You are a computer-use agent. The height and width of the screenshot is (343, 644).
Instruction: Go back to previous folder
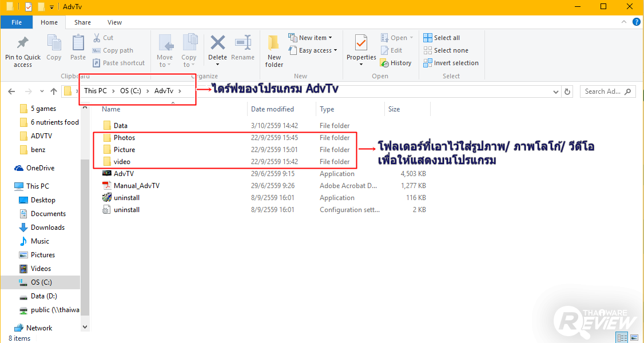tap(11, 91)
